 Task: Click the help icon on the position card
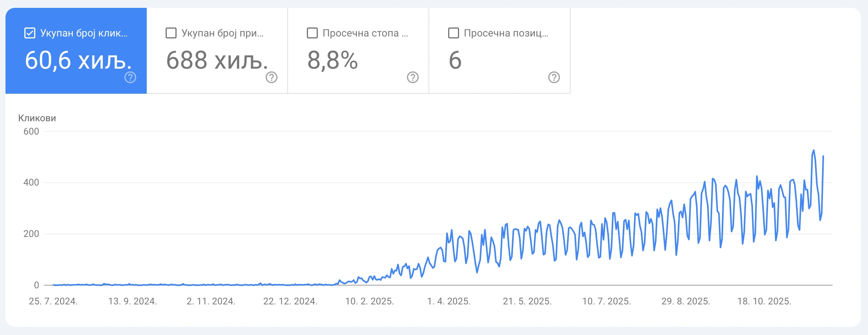[x=553, y=77]
